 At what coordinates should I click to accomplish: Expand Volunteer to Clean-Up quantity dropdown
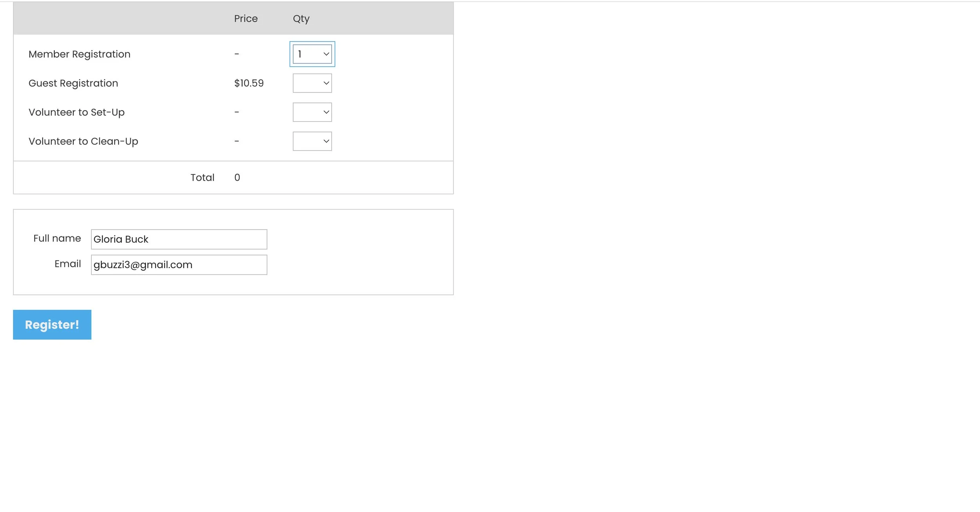coord(312,141)
